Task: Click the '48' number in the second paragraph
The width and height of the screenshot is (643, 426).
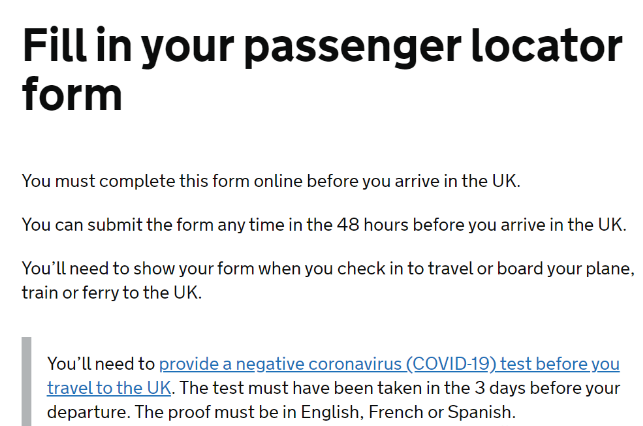Action: click(348, 225)
